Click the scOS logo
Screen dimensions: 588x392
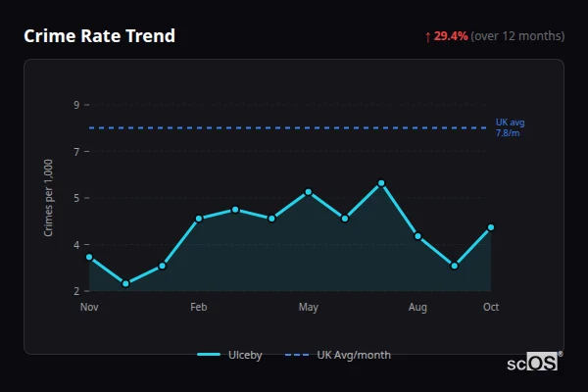[533, 362]
